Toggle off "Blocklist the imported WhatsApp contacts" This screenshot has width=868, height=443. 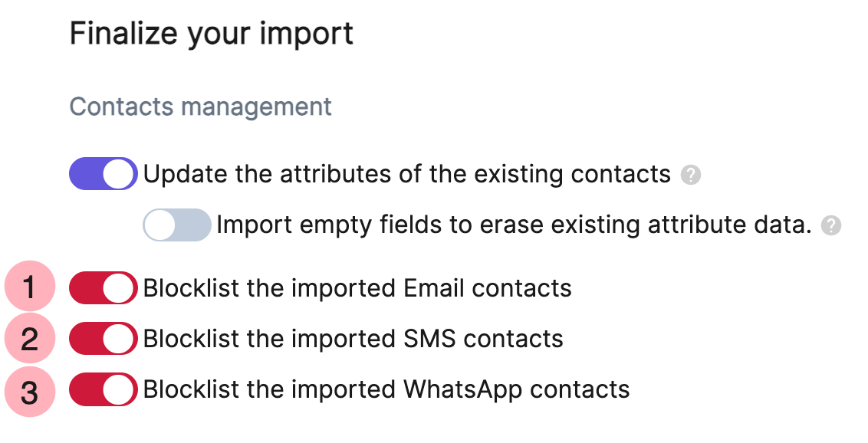pos(103,389)
